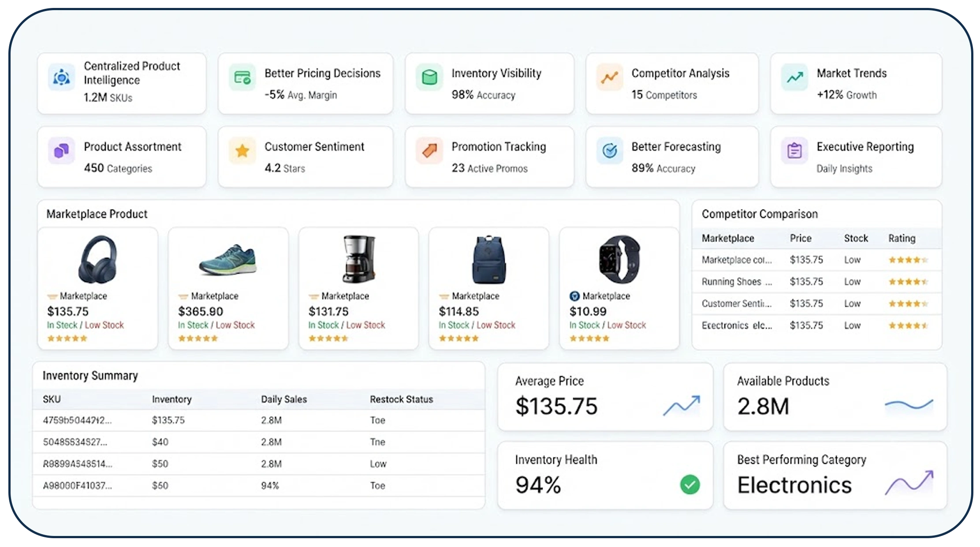The width and height of the screenshot is (980, 547).
Task: Sort by the Inventory column header
Action: click(171, 399)
